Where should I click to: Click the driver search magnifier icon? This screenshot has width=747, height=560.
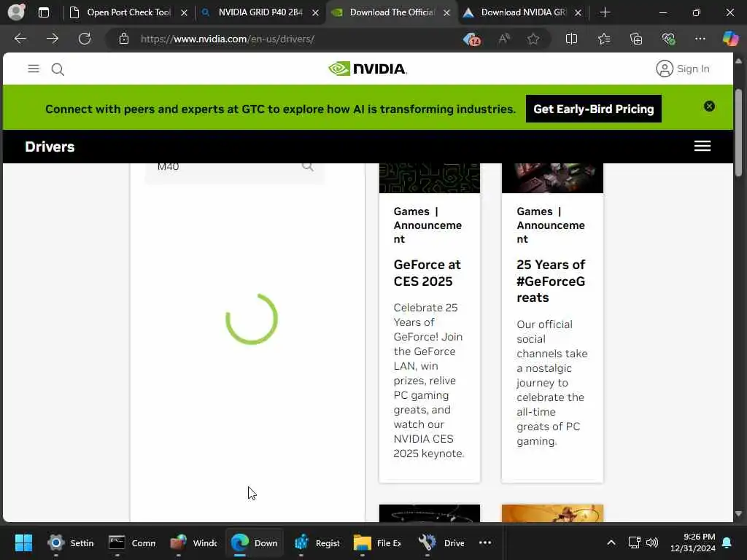click(x=308, y=167)
